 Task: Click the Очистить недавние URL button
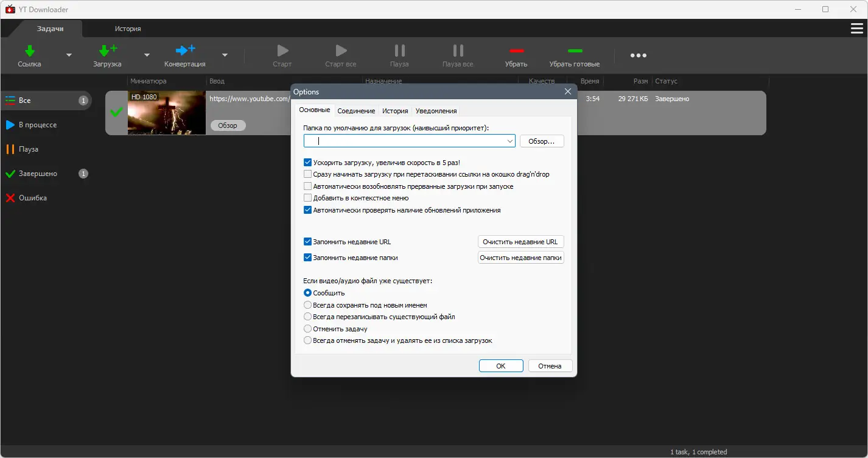click(x=520, y=241)
